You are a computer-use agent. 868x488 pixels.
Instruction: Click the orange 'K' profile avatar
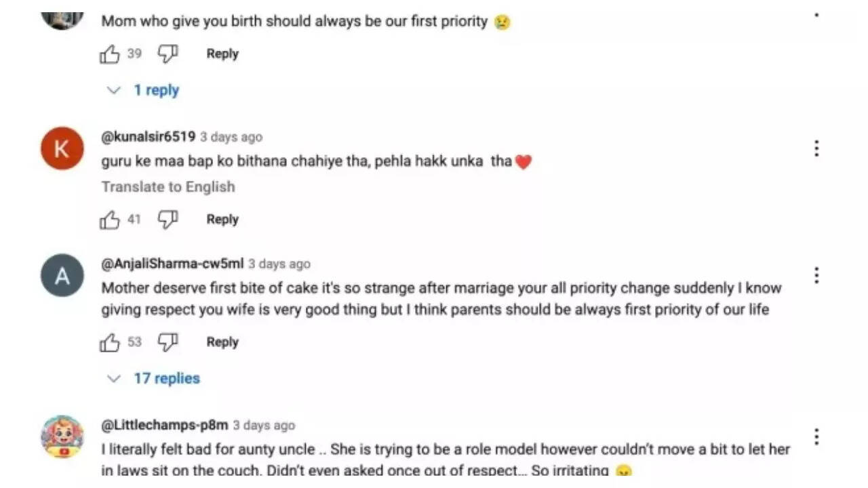(62, 148)
